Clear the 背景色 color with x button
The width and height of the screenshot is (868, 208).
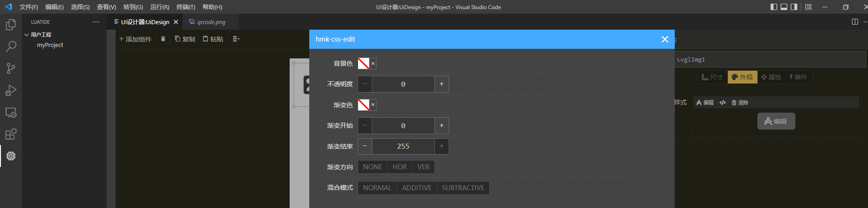(x=373, y=63)
